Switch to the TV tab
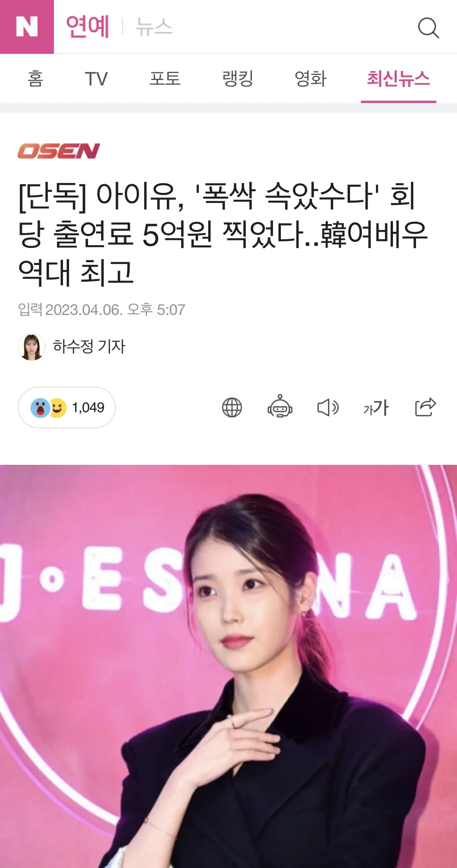 96,79
